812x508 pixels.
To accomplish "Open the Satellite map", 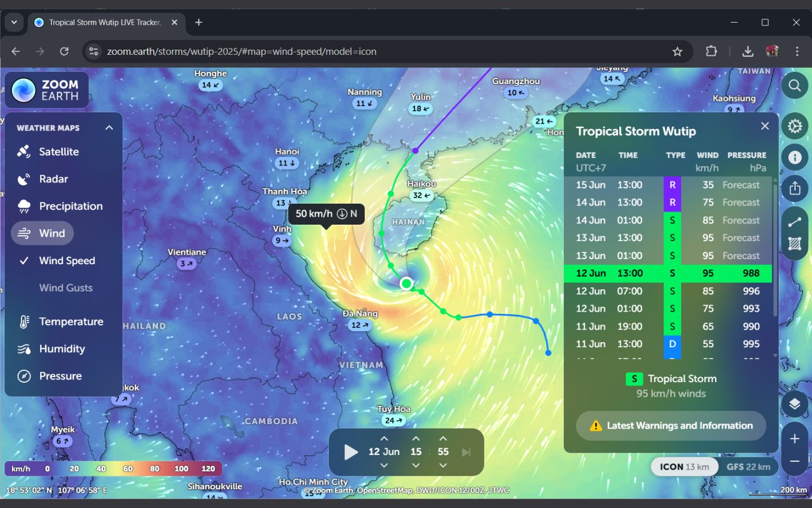I will point(59,152).
